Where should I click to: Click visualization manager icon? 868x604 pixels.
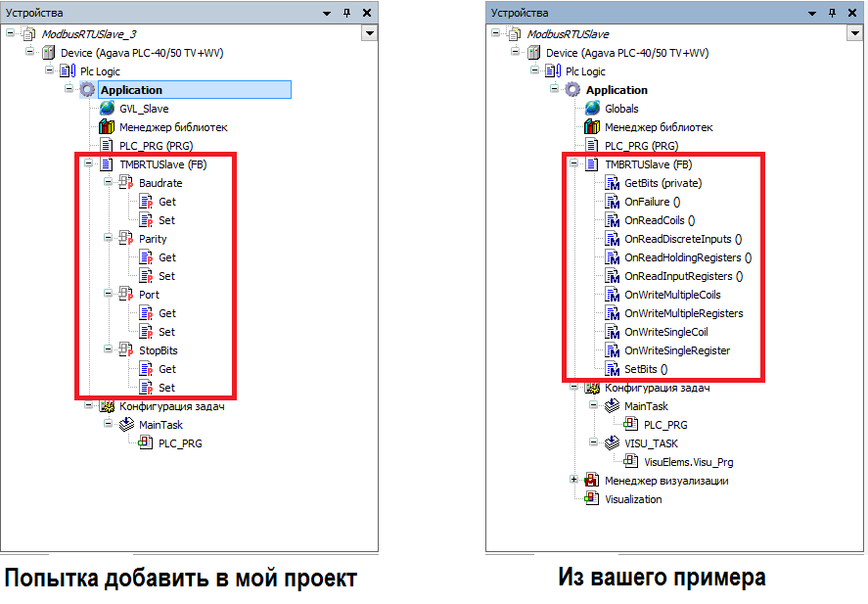point(592,480)
